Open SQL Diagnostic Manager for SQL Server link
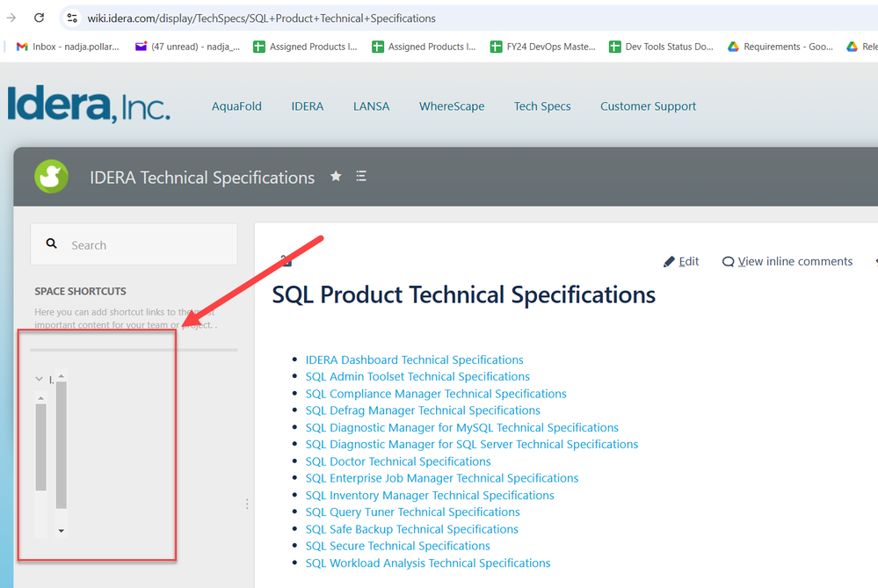Screen dimensions: 878x588 tap(471, 444)
